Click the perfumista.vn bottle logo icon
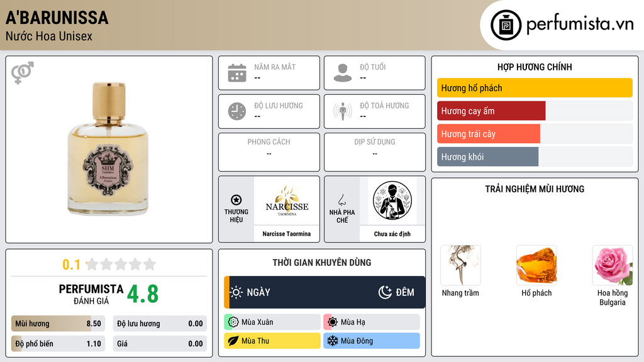 click(x=506, y=25)
